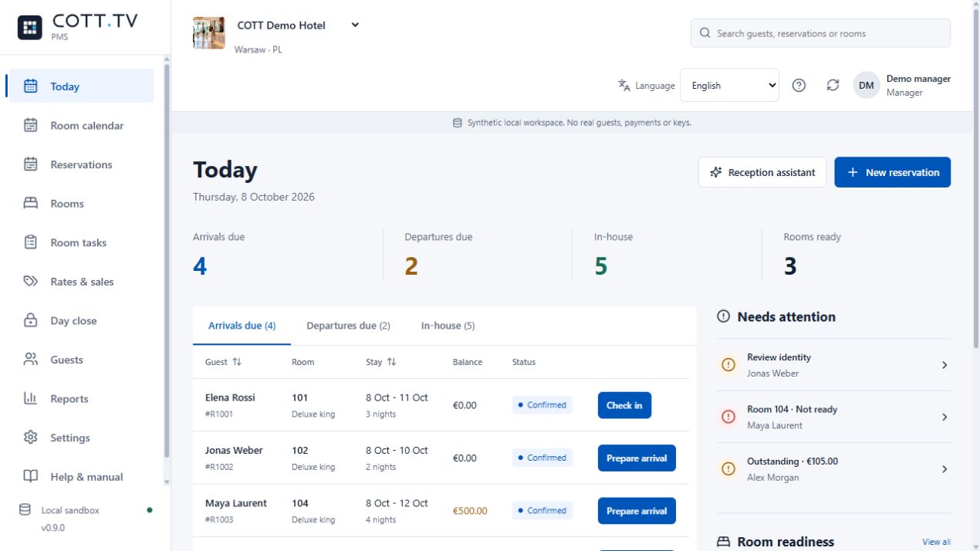This screenshot has height=551, width=980.
Task: Expand the Review identity alert chevron
Action: pos(944,365)
